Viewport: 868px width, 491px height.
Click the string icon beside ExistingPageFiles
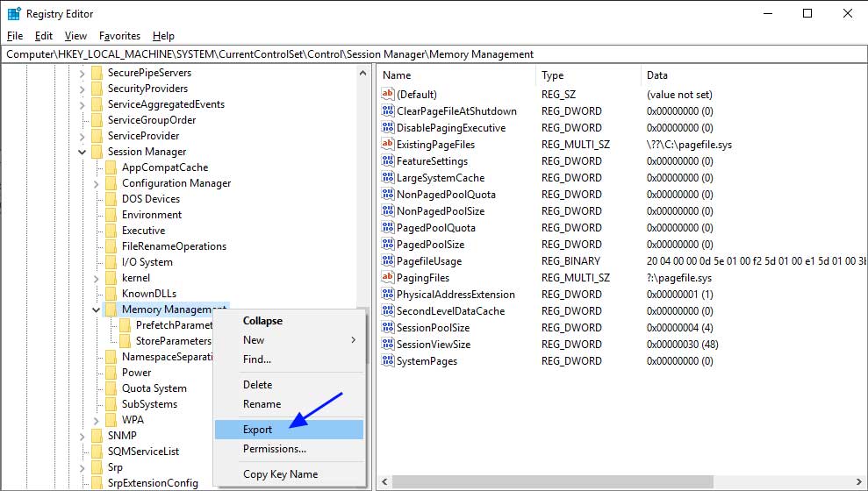coord(388,145)
